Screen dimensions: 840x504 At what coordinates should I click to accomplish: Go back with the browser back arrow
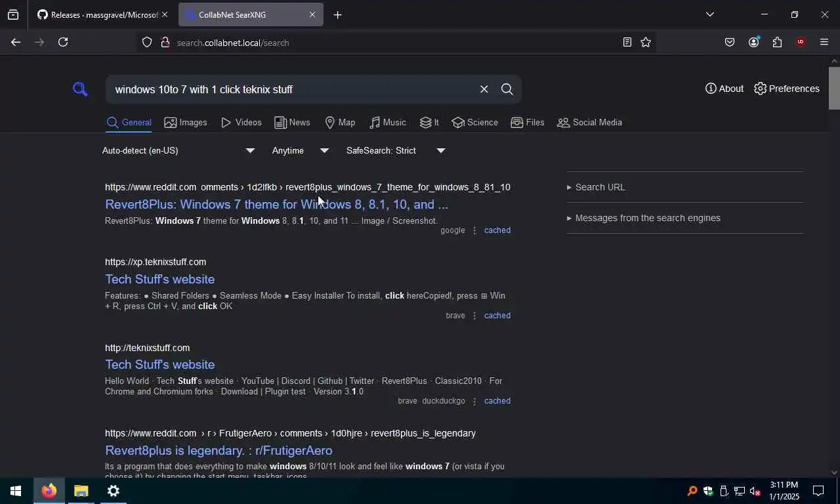16,42
